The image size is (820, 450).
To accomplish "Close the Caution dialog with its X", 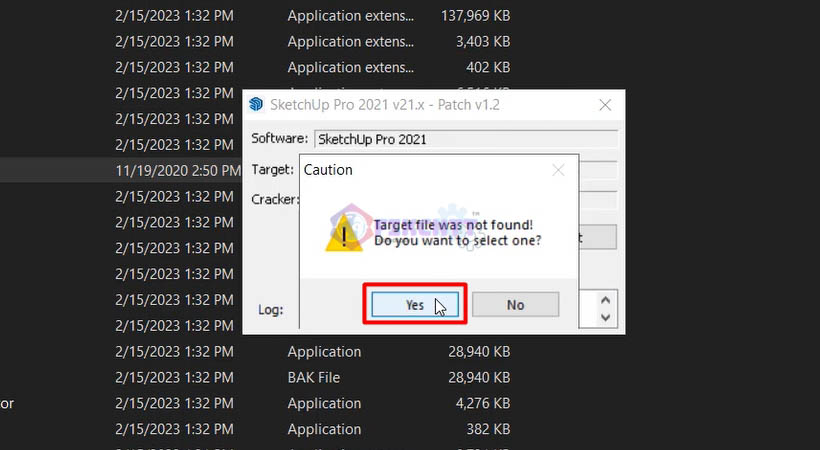I will (558, 170).
